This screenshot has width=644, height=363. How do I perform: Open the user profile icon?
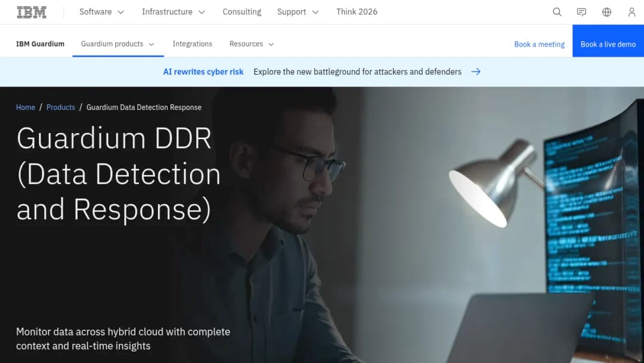[x=631, y=12]
